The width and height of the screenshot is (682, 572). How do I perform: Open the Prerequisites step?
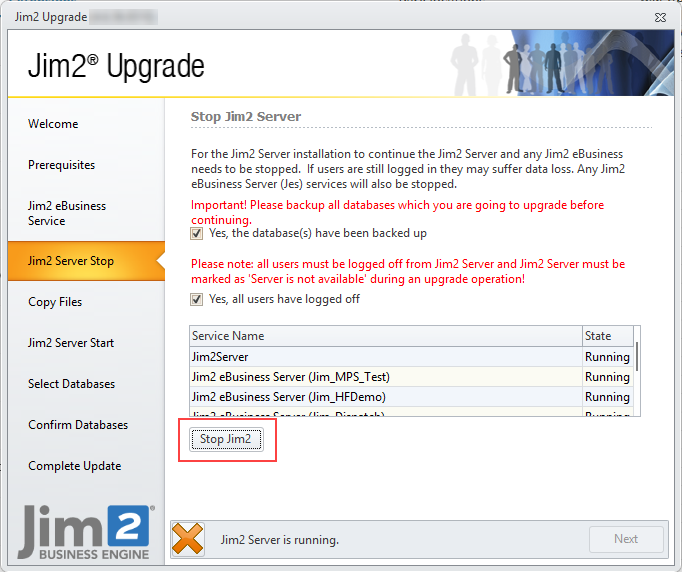(x=61, y=165)
